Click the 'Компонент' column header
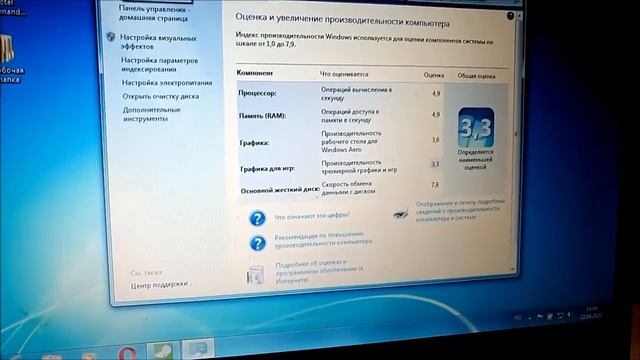 pyautogui.click(x=255, y=73)
